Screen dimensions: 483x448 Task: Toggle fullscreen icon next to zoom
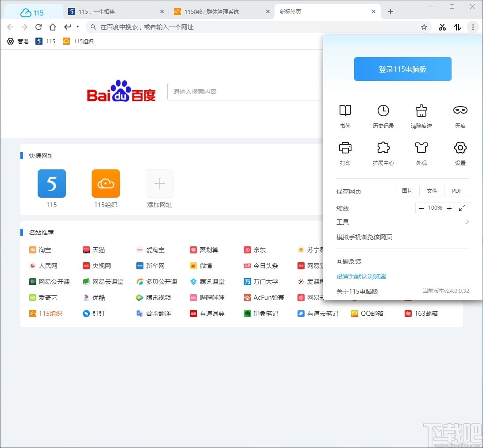point(462,208)
